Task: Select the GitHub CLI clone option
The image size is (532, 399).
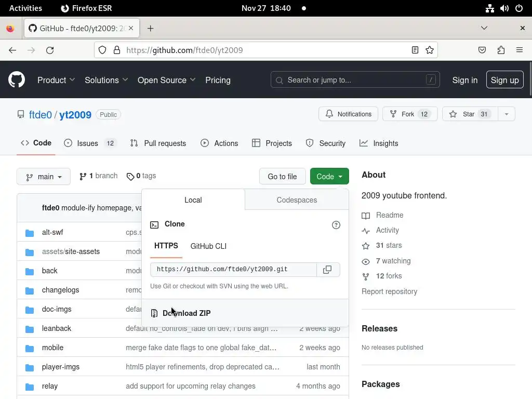Action: (x=208, y=246)
